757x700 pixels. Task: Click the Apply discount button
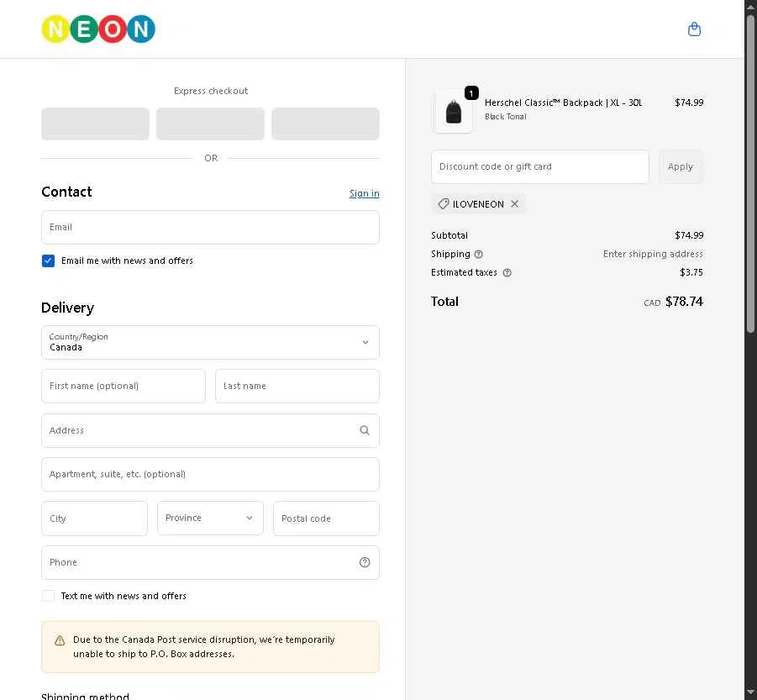point(681,166)
